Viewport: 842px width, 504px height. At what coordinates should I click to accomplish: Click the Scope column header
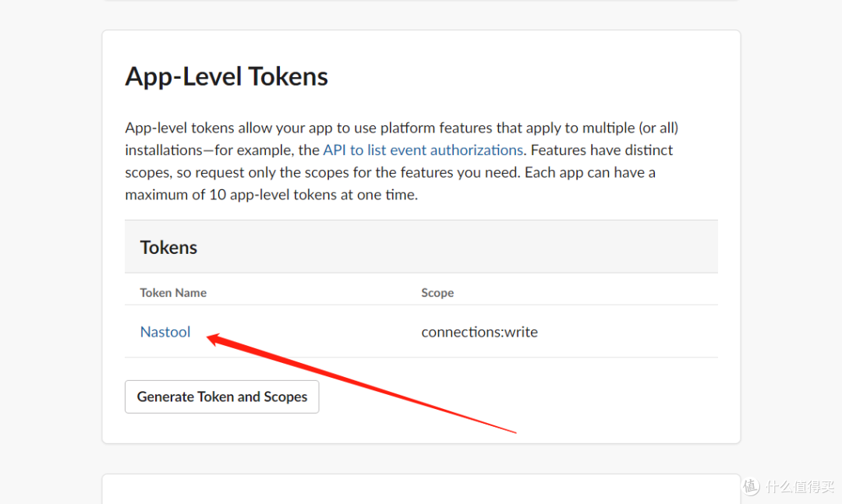click(x=437, y=293)
